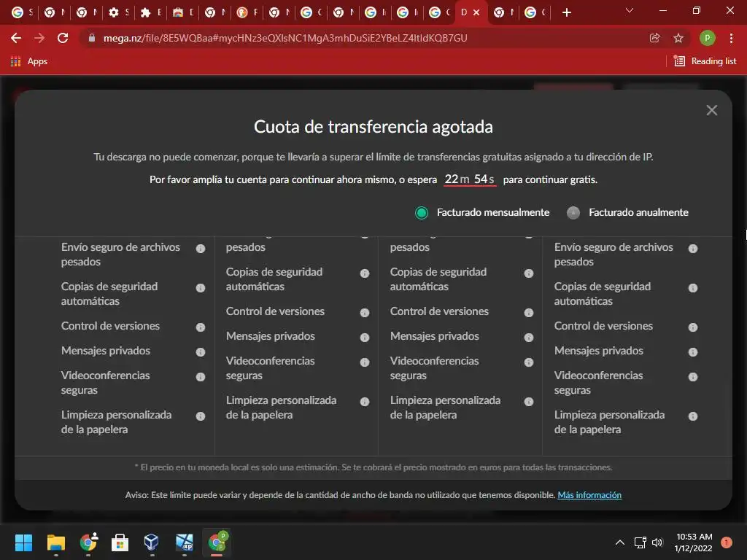Switch to the Settings gear tab
This screenshot has width=747, height=560.
(x=119, y=12)
